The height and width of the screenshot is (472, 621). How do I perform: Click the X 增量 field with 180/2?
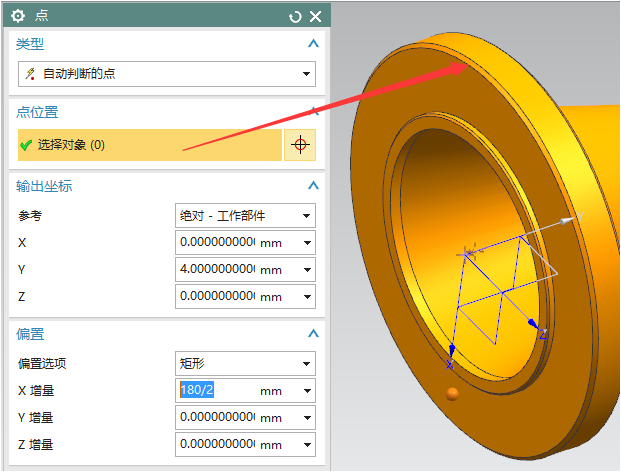[216, 391]
